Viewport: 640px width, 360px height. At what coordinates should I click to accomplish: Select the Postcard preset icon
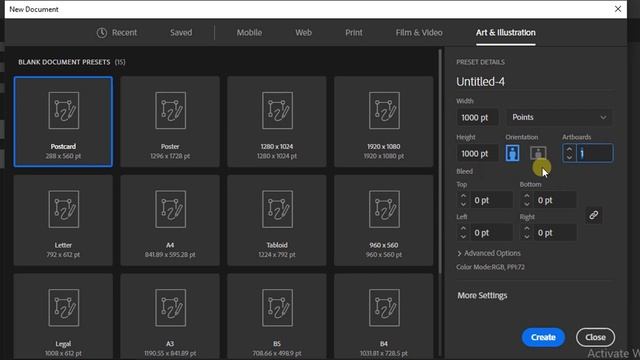coord(64,111)
